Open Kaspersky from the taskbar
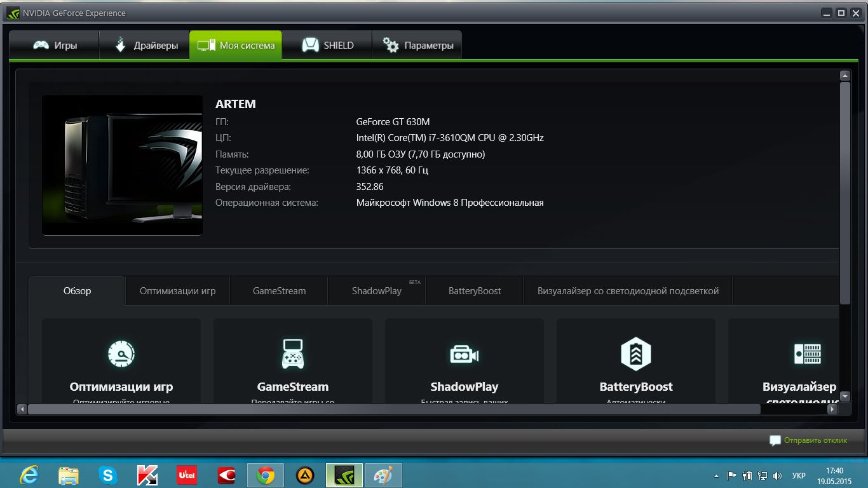 (147, 475)
